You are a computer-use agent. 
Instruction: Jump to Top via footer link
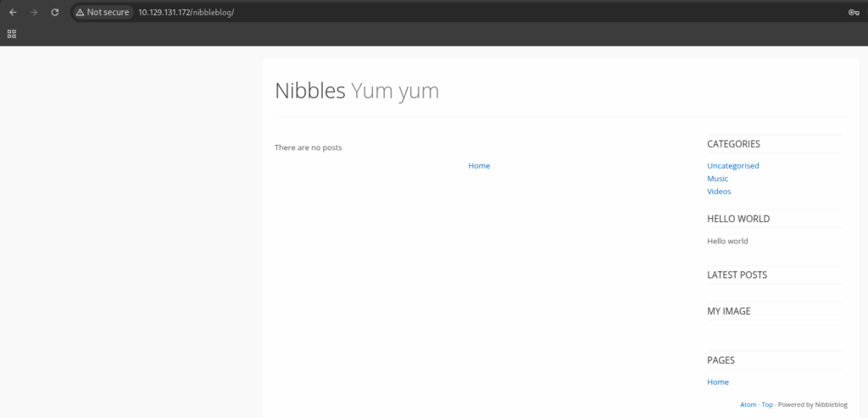coord(766,404)
